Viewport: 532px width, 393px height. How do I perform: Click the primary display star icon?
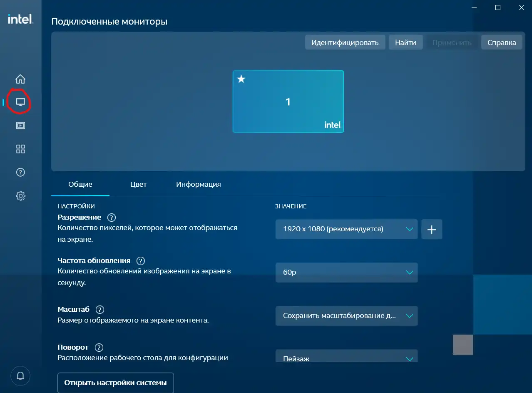(x=241, y=79)
